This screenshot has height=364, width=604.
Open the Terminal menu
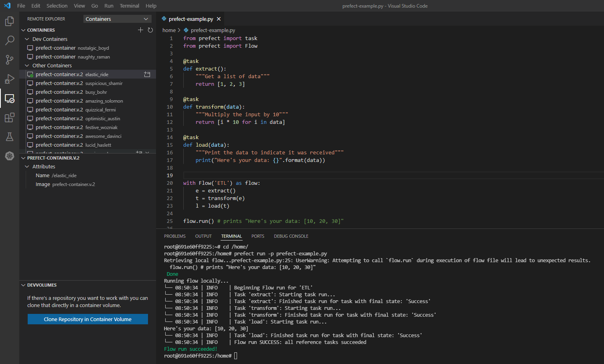click(130, 6)
